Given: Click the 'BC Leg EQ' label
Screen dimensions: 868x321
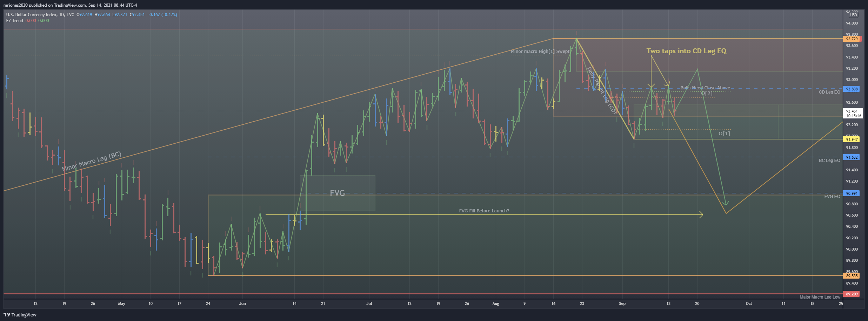Looking at the screenshot, I should [x=829, y=160].
